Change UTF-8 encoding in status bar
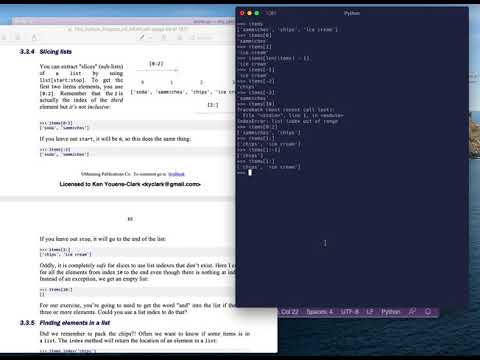 pyautogui.click(x=349, y=312)
